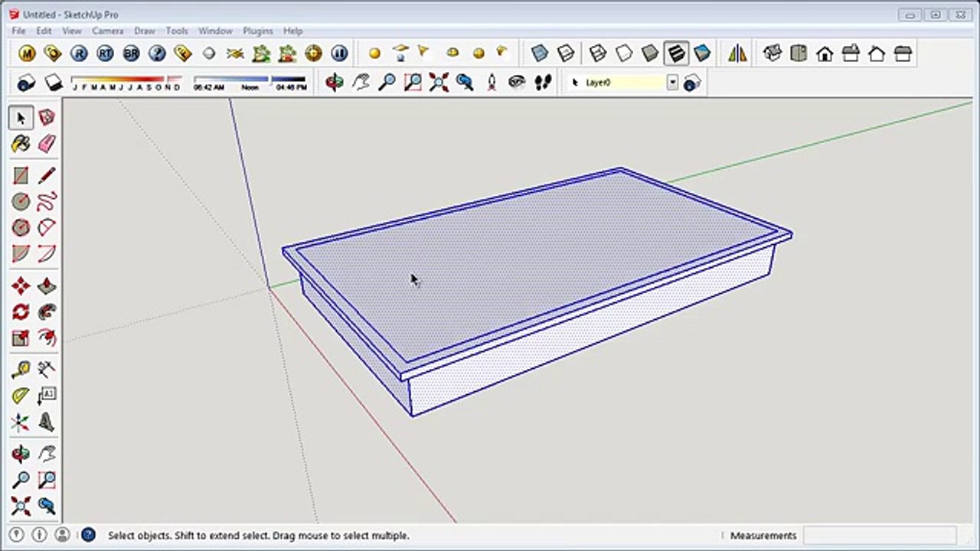Open the Layer0 dropdown arrow
Viewport: 980px width, 551px height.
pyautogui.click(x=672, y=83)
